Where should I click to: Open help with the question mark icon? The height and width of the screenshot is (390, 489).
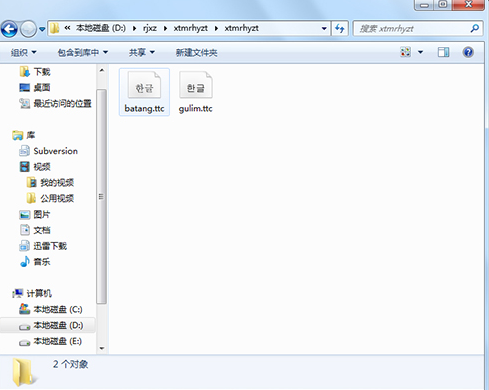(468, 52)
